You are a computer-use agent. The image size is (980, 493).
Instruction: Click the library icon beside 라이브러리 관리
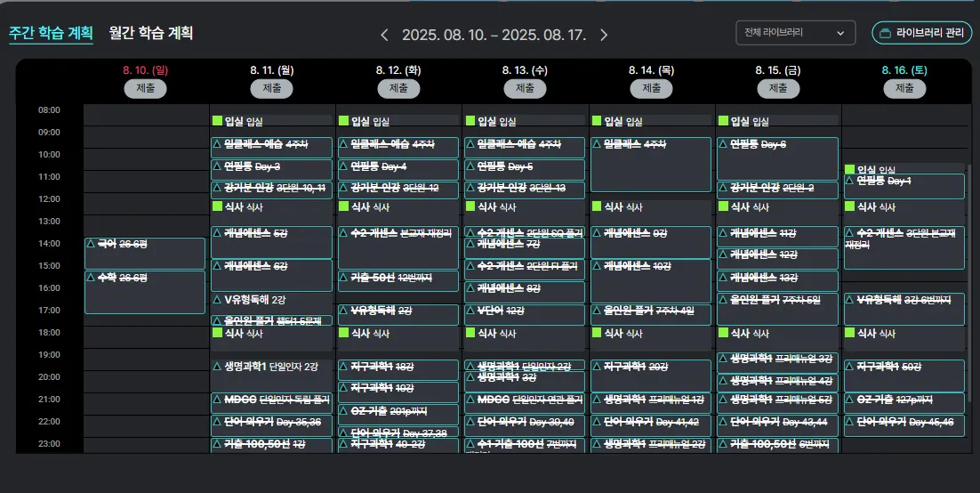tap(885, 33)
